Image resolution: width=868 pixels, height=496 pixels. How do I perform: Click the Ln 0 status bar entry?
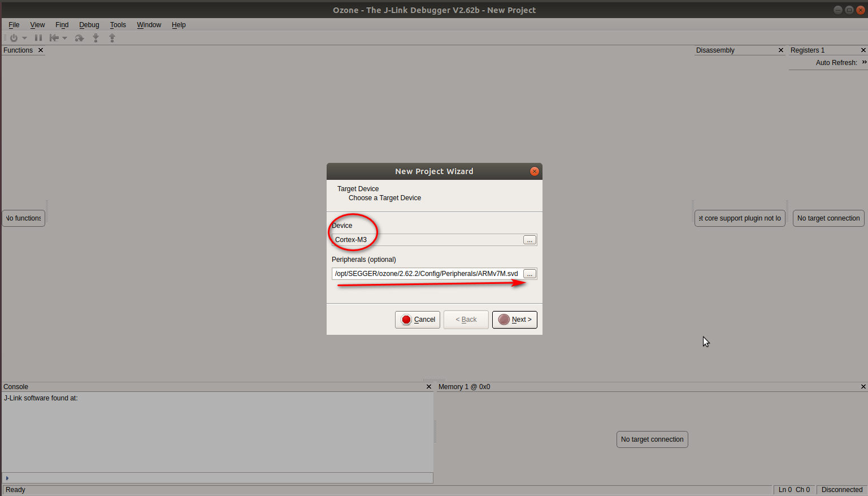(785, 490)
